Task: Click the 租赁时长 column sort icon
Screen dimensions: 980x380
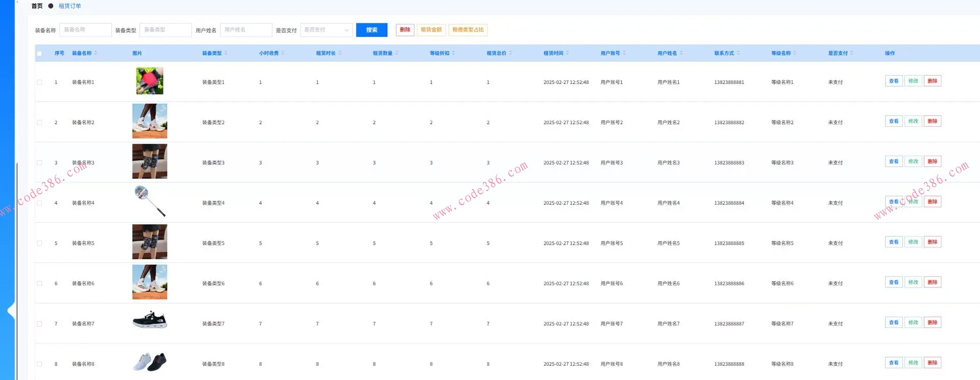Action: pos(339,53)
